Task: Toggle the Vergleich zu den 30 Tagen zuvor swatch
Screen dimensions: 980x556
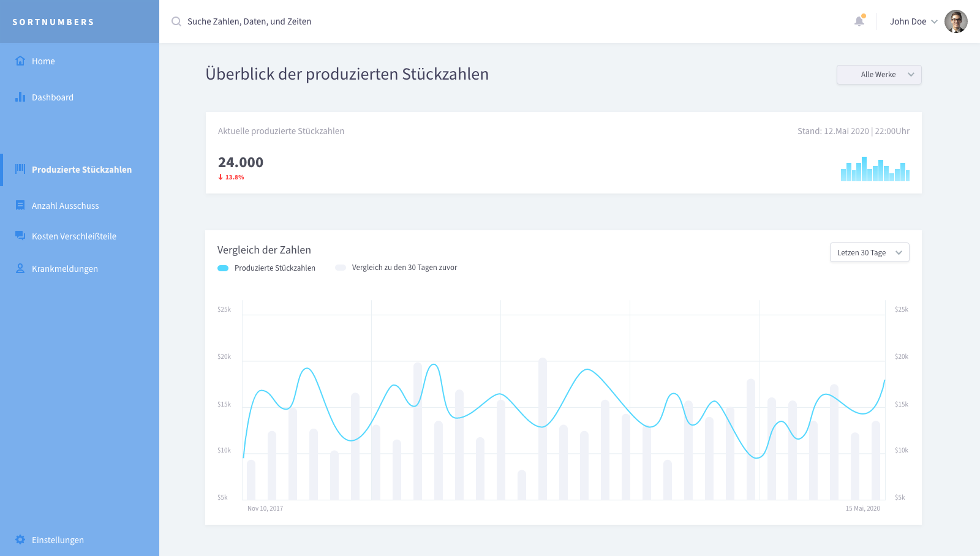Action: click(x=341, y=268)
